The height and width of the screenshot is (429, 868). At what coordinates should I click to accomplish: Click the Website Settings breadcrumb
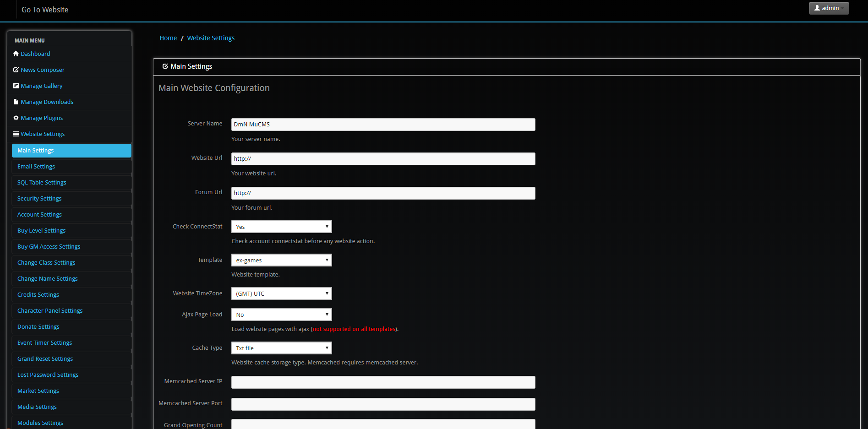pyautogui.click(x=211, y=38)
